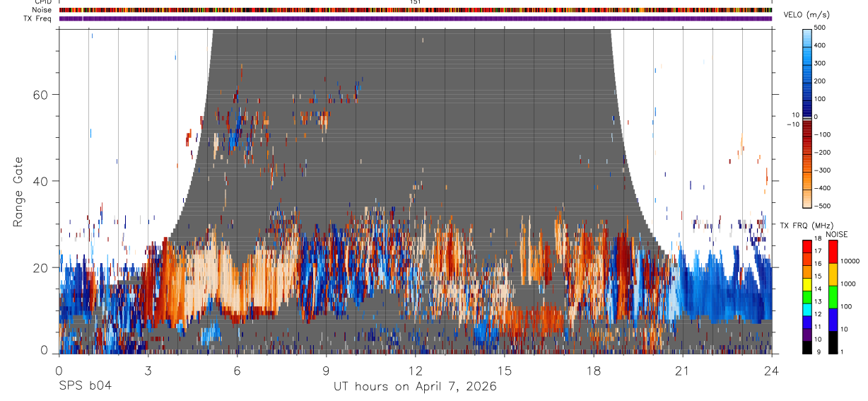
Task: Click the "300" label on the velocity scale
Action: click(x=820, y=63)
